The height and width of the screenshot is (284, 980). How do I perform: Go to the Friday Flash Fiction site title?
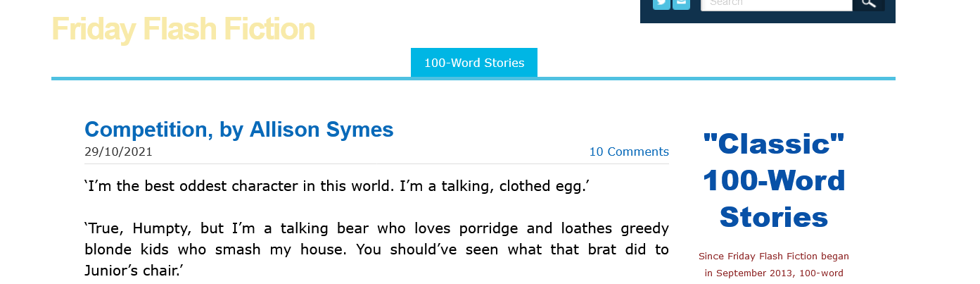(183, 30)
